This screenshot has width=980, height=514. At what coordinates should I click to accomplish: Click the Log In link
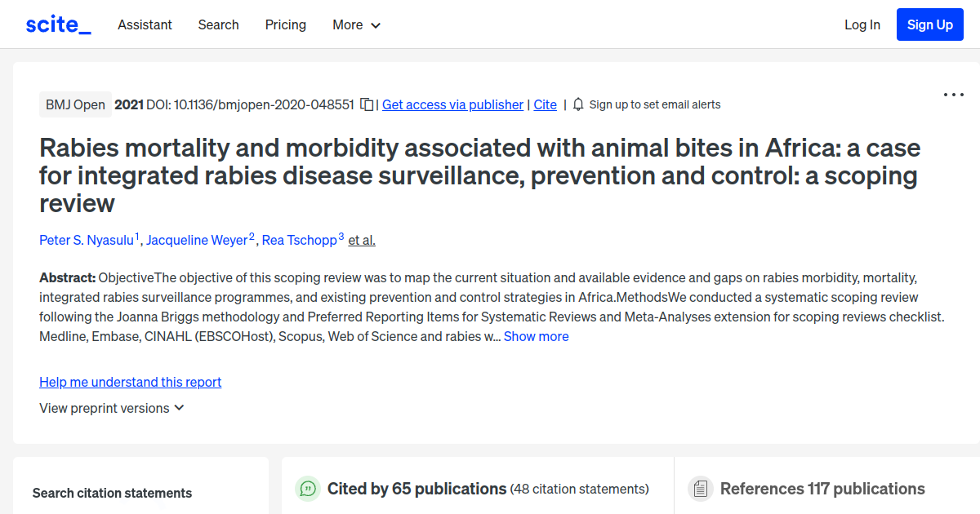click(862, 25)
